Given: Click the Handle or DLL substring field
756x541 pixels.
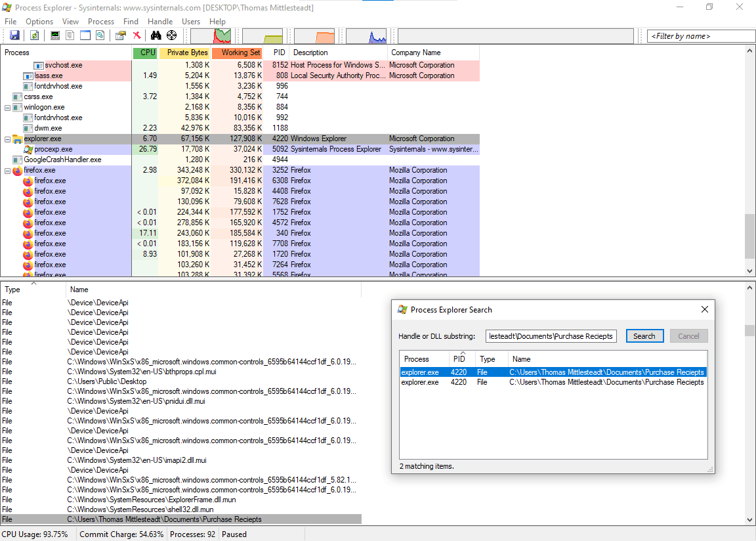Looking at the screenshot, I should [551, 336].
